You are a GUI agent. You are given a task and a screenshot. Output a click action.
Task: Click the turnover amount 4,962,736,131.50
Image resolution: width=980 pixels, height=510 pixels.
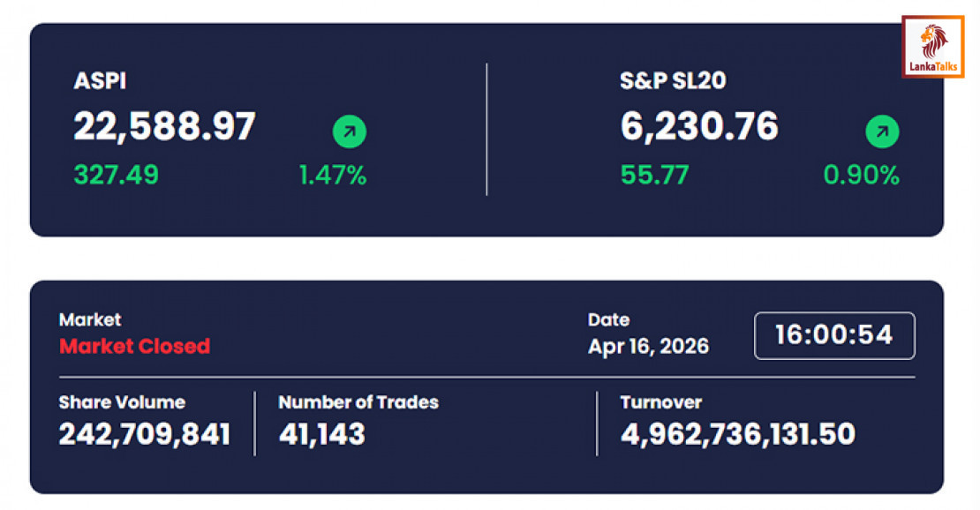point(737,434)
